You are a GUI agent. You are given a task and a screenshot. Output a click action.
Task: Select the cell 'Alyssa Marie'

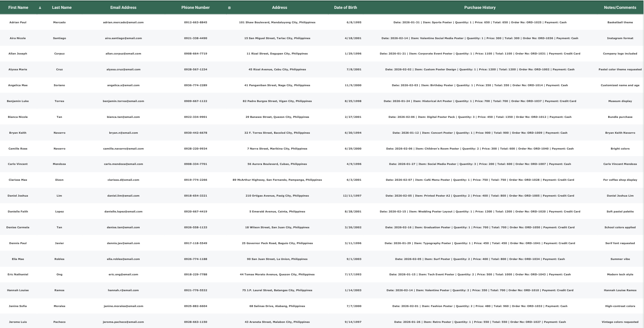(18, 69)
